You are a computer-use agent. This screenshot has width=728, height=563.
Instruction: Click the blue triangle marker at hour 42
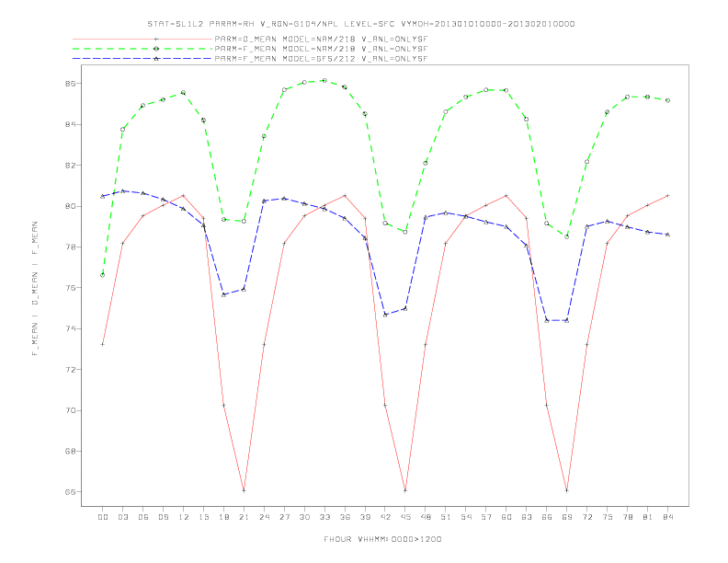385,315
